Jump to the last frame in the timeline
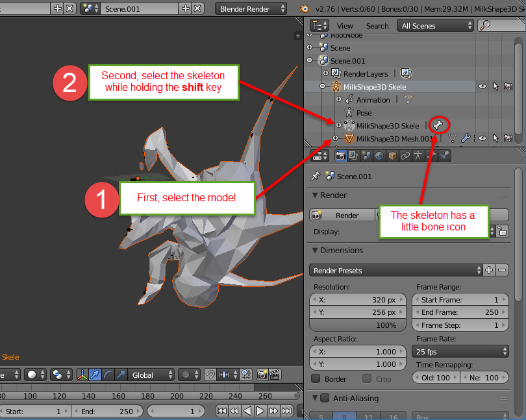This screenshot has width=526, height=420. (287, 411)
